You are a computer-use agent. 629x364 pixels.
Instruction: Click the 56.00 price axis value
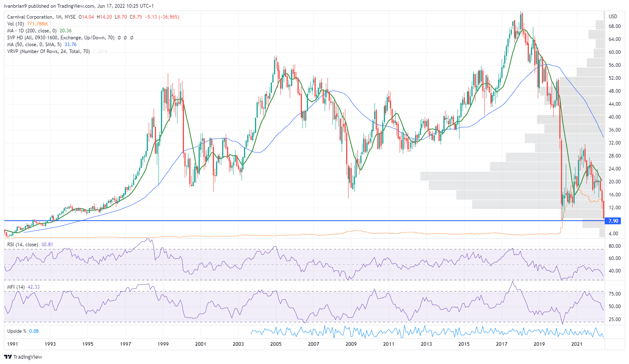point(614,65)
